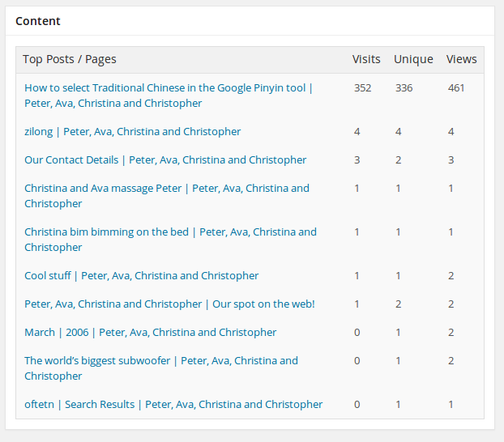Open the oftetn Search Results link
The height and width of the screenshot is (442, 504).
(x=173, y=404)
